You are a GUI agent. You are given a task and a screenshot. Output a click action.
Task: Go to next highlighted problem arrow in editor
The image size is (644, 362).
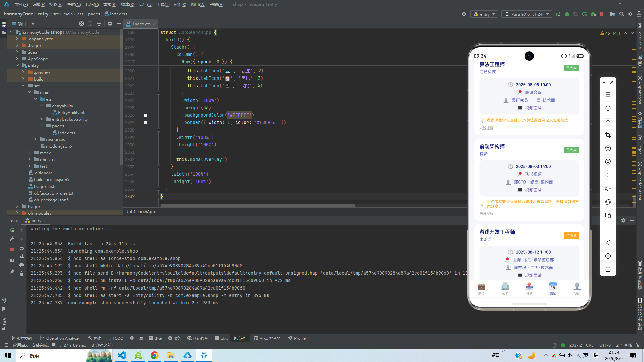click(x=632, y=33)
